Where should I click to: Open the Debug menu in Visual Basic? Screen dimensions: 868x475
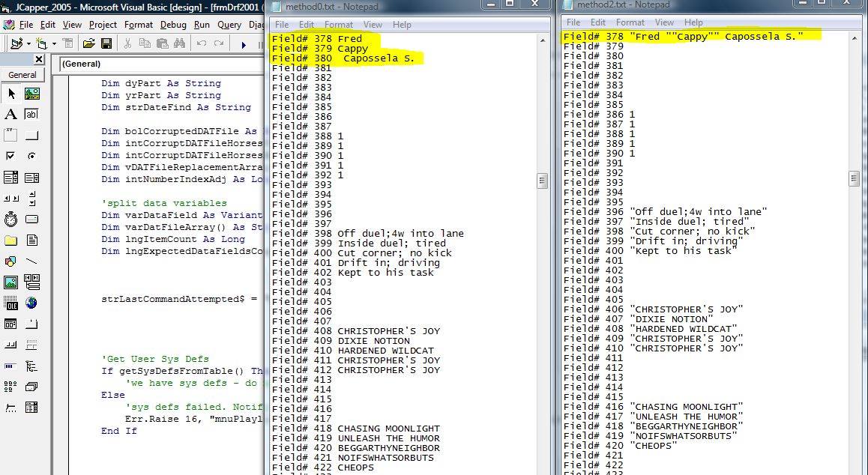pyautogui.click(x=173, y=25)
